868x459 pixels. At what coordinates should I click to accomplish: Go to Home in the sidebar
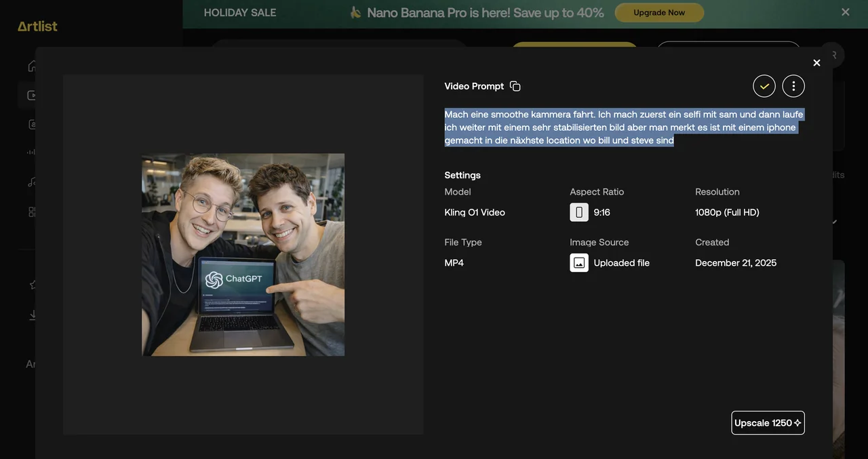33,66
